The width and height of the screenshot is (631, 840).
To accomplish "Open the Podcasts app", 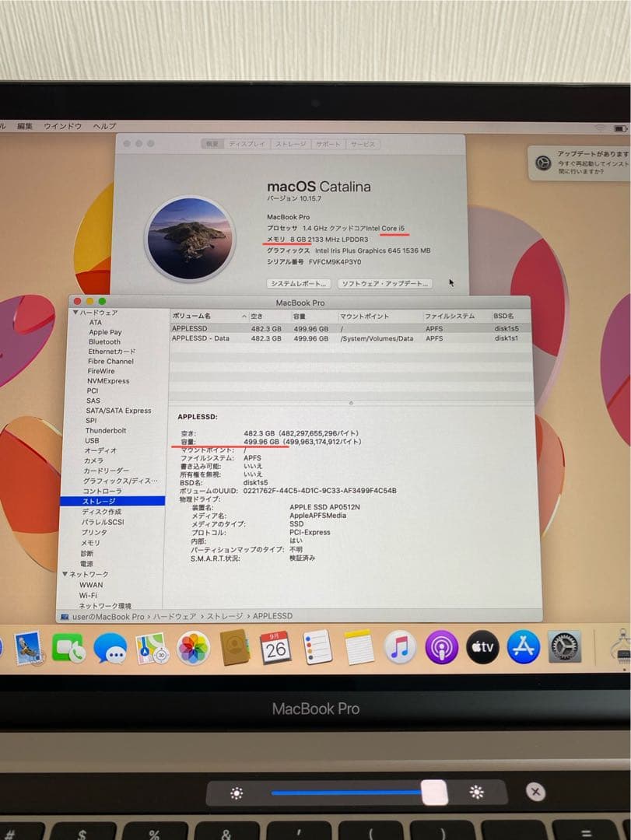I will pyautogui.click(x=441, y=647).
